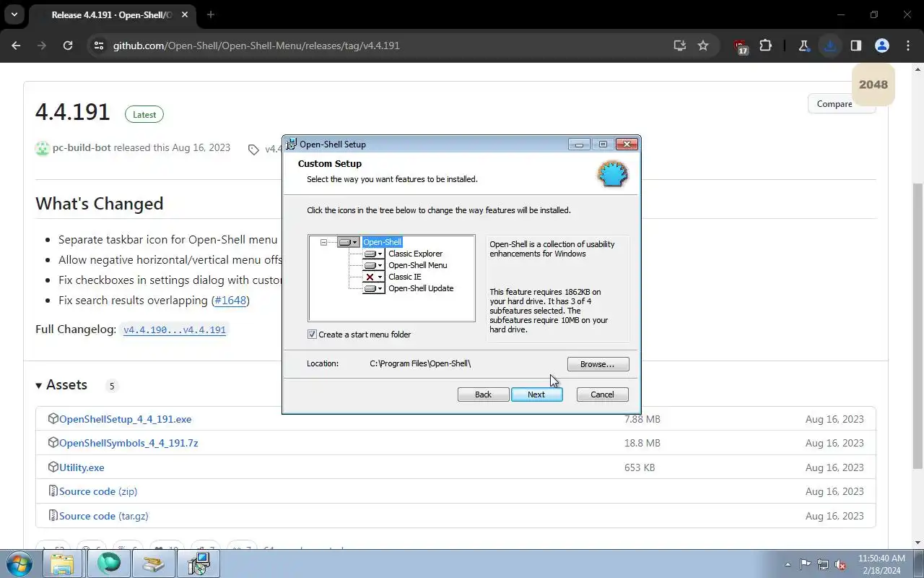Download Source code (tar.gz)

pos(104,516)
